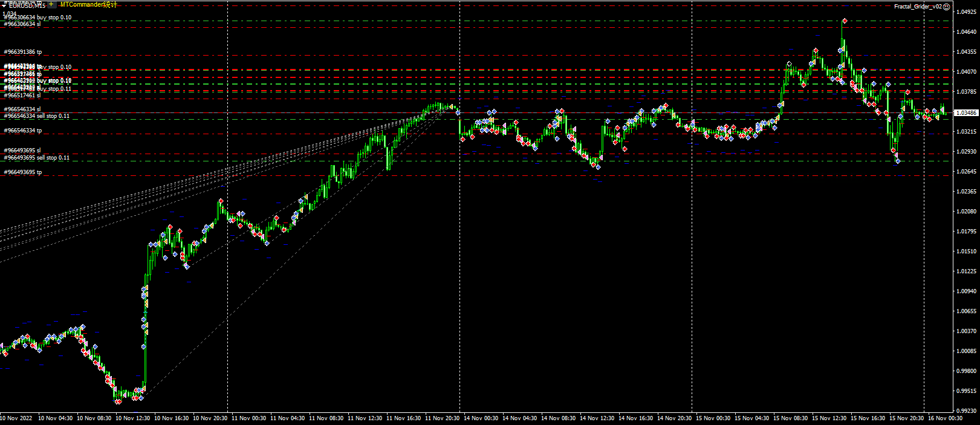Click the 16 Nov 00:30 time label
Screen dimensions: 980x425
click(x=946, y=418)
